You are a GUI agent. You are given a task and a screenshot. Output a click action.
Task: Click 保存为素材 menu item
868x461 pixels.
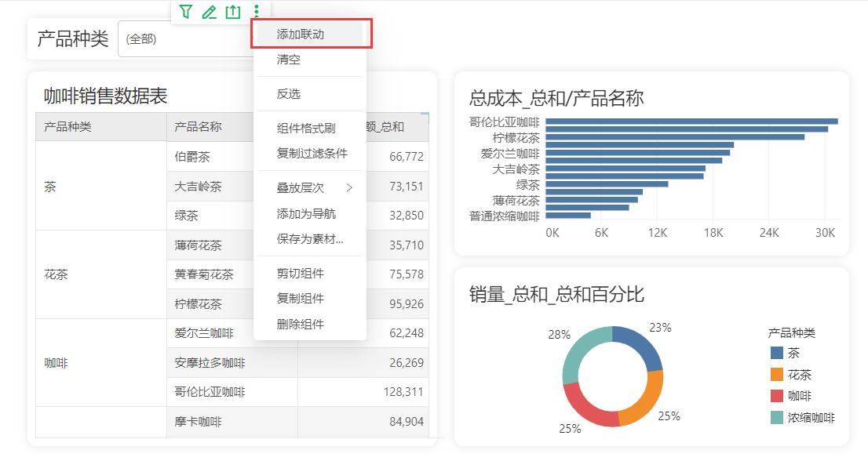(310, 239)
